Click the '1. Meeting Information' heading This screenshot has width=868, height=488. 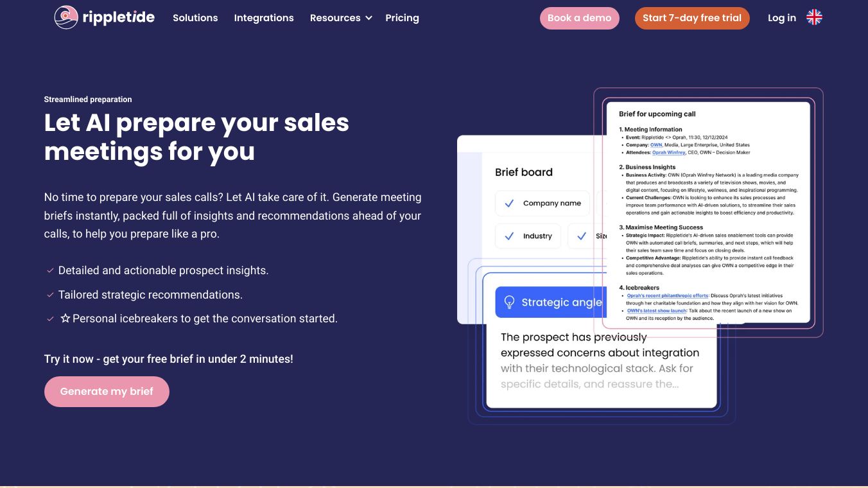[650, 130]
